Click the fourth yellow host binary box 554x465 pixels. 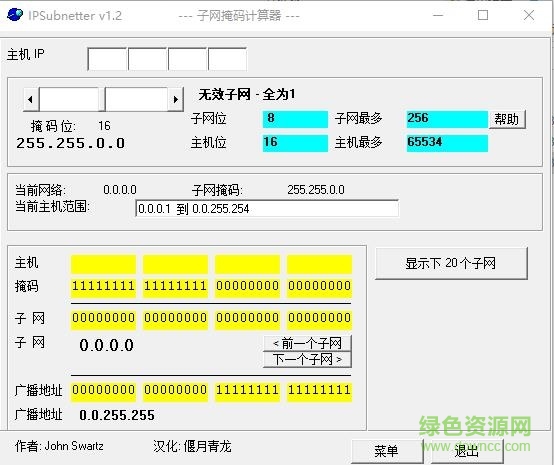319,264
